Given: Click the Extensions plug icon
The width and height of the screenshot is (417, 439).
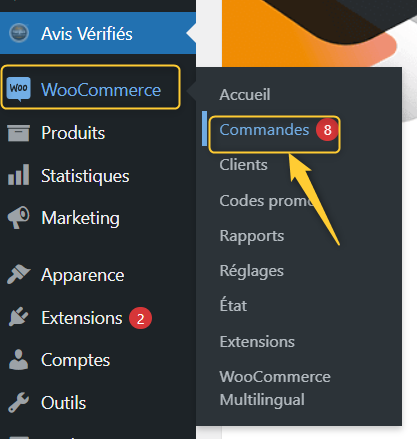Looking at the screenshot, I should click(x=19, y=317).
